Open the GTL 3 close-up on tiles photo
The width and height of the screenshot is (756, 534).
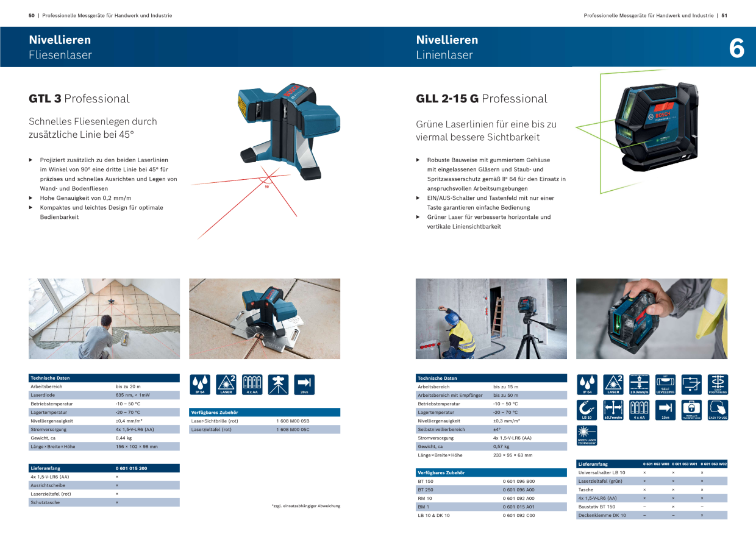click(265, 319)
